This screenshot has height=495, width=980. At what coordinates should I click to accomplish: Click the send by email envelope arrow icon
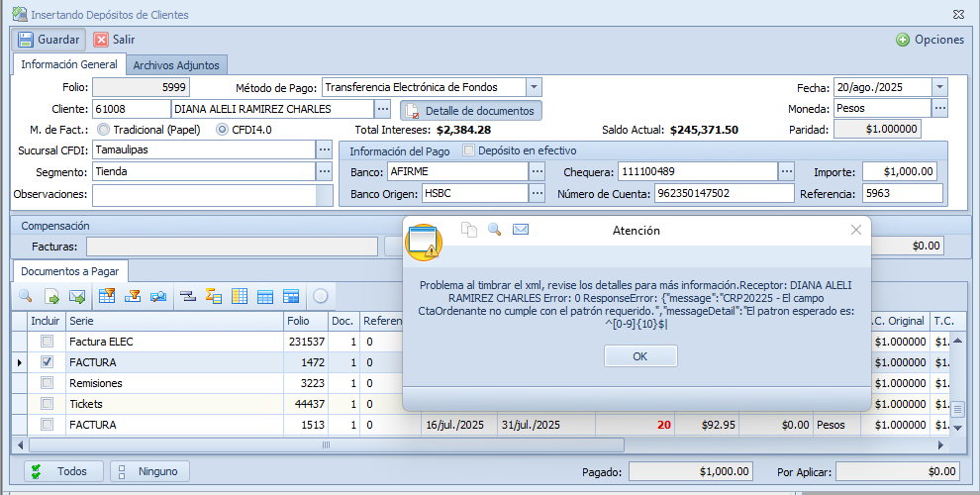coord(77,296)
